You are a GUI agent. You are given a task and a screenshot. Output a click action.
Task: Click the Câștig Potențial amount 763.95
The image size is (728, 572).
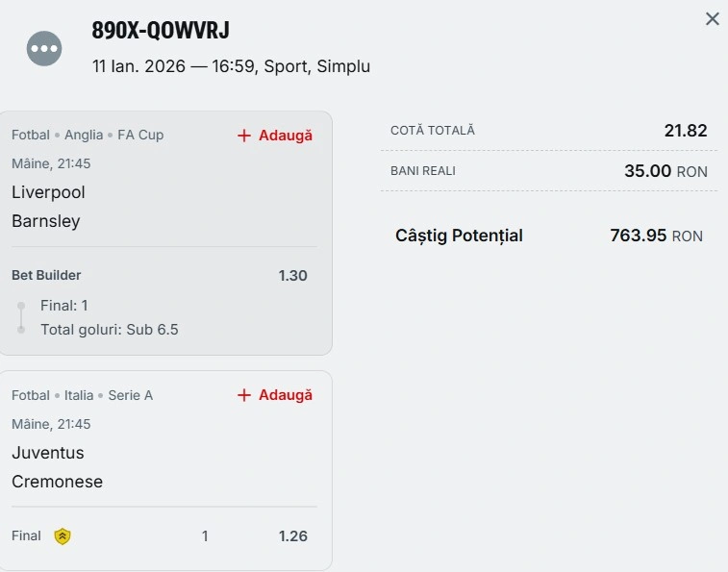click(639, 236)
